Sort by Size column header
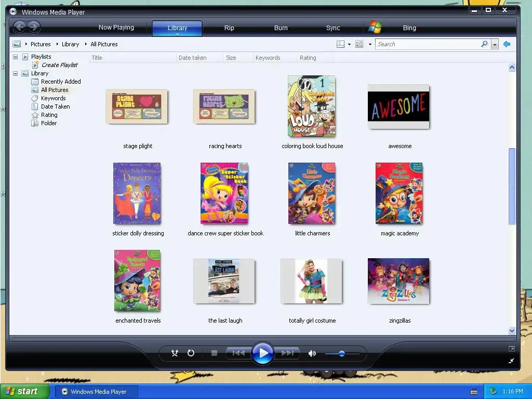Image resolution: width=532 pixels, height=399 pixels. click(x=238, y=58)
